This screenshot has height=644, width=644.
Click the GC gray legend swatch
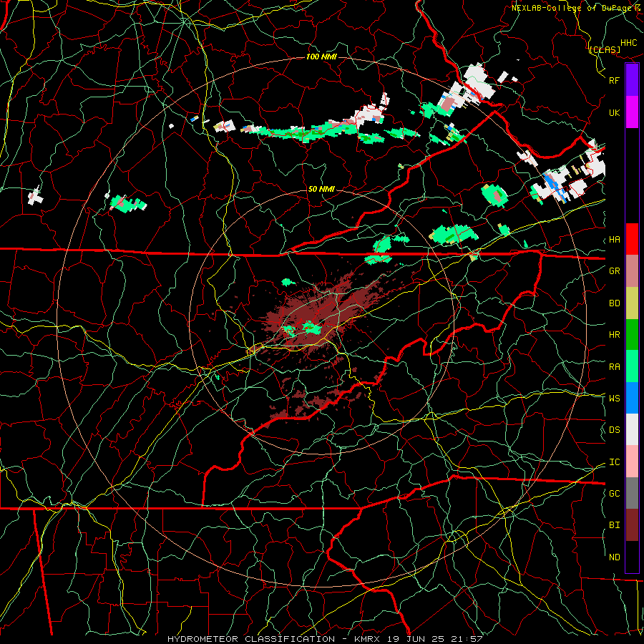632,493
